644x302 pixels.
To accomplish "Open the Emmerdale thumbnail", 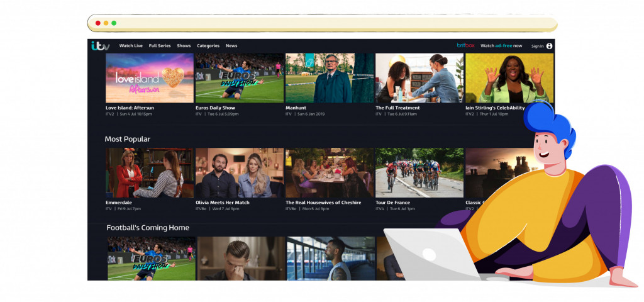I will pyautogui.click(x=150, y=172).
